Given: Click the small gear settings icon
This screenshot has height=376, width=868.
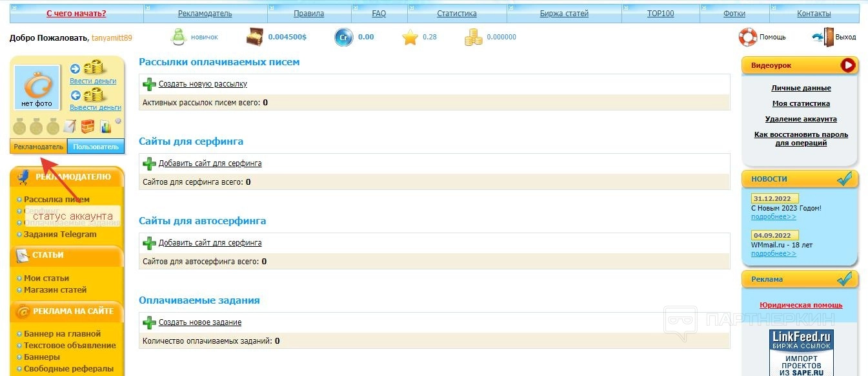Looking at the screenshot, I should point(118,121).
